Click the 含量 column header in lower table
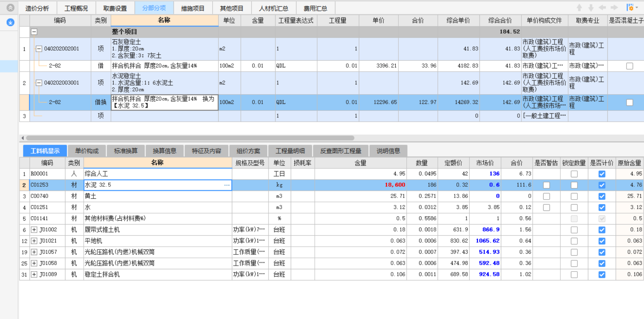The image size is (644, 319). [x=360, y=163]
